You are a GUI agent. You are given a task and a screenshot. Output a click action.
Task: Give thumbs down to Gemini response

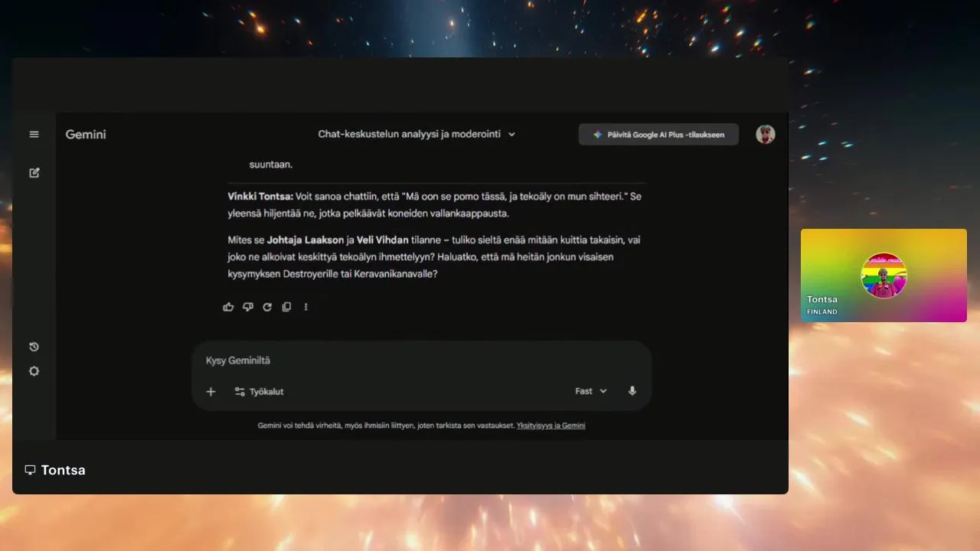(x=247, y=307)
